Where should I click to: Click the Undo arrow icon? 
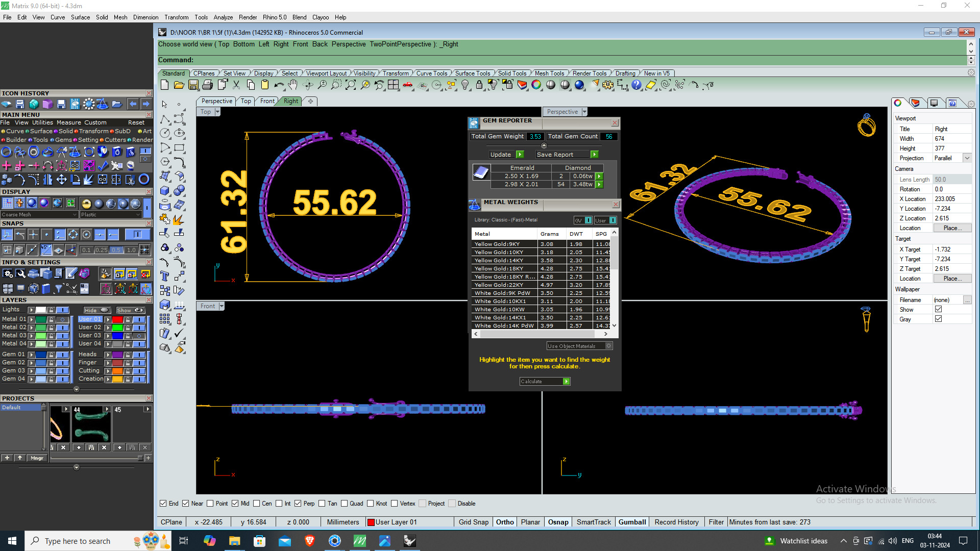pos(279,85)
